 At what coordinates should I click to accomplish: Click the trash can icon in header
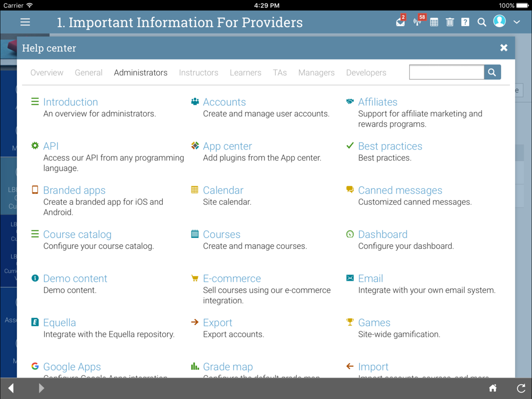pyautogui.click(x=450, y=22)
